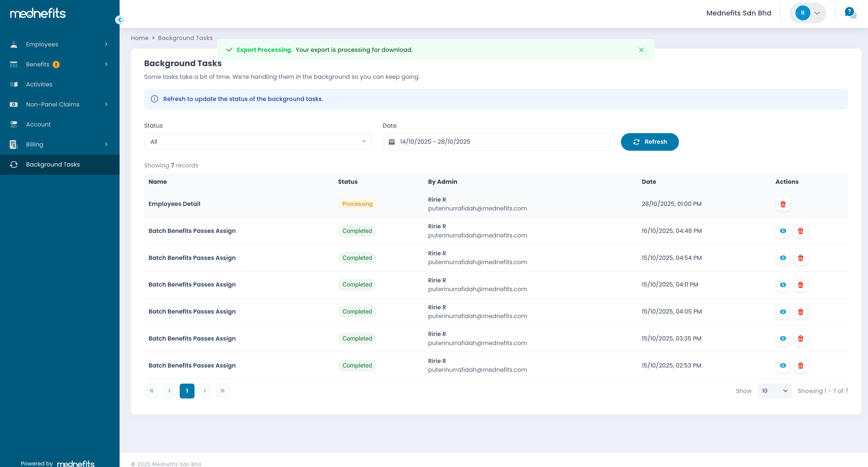This screenshot has height=467, width=868.
Task: View the 16/10/2025 04:48 PM task details
Action: [x=783, y=231]
